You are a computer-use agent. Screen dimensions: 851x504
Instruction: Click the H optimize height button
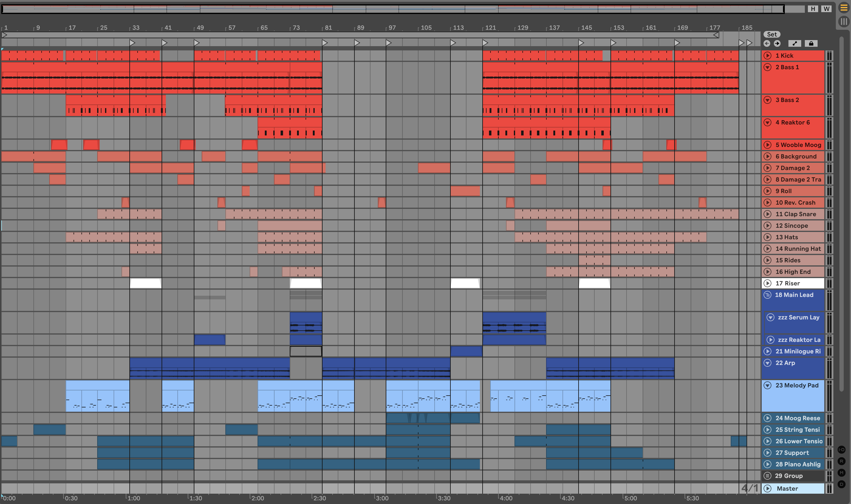point(813,9)
